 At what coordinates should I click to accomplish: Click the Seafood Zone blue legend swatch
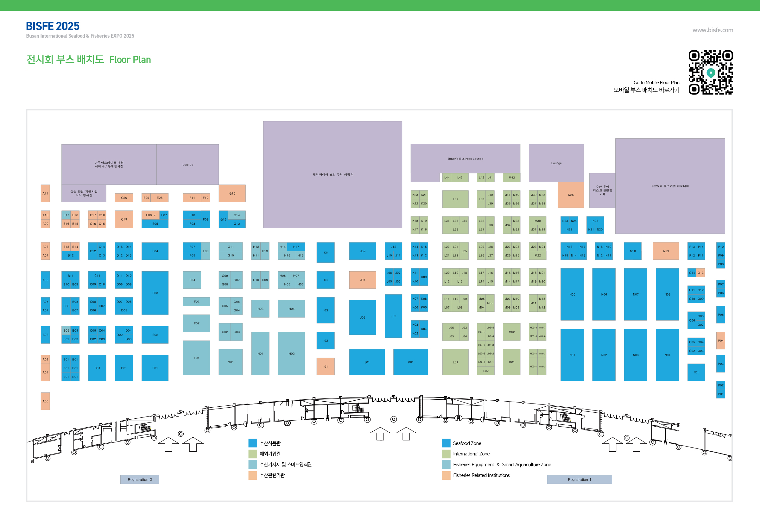coord(446,443)
